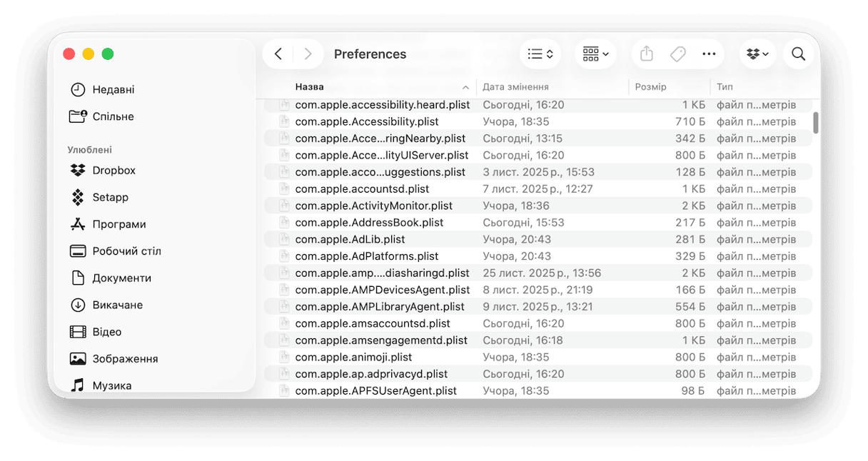Open Dropbox in the sidebar
Viewport: 868px width, 461px height.
tap(113, 171)
